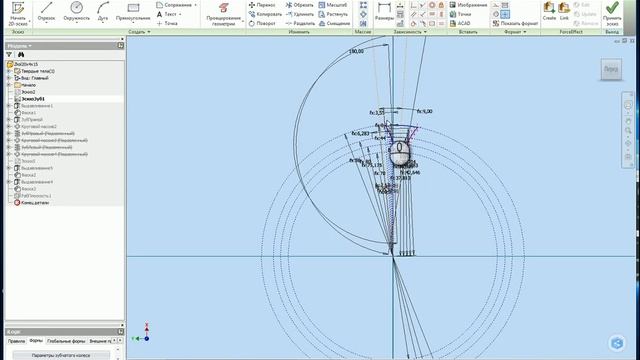
Task: Open the Формат panel dropdown
Action: [515, 32]
